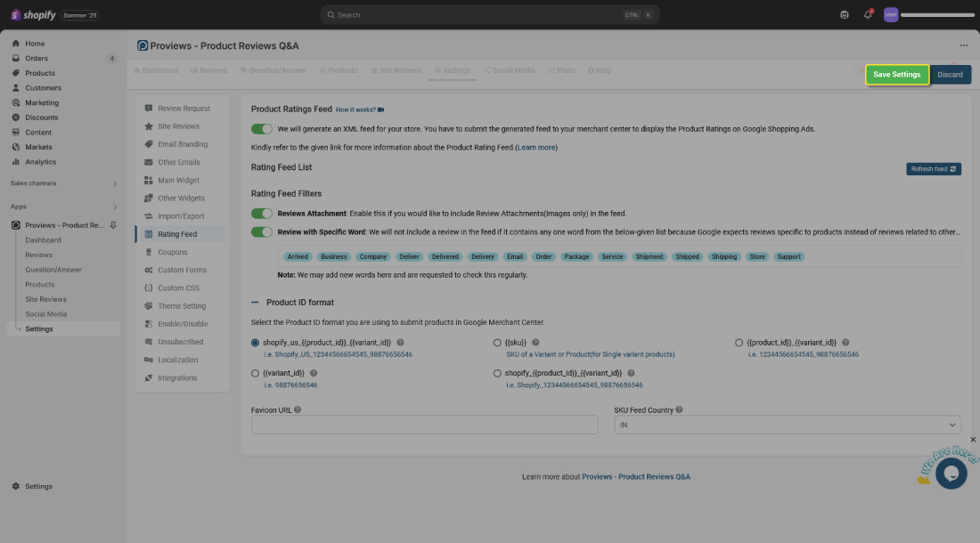The width and height of the screenshot is (980, 543).
Task: Click the Settings gear at sidebar bottom
Action: click(x=16, y=486)
